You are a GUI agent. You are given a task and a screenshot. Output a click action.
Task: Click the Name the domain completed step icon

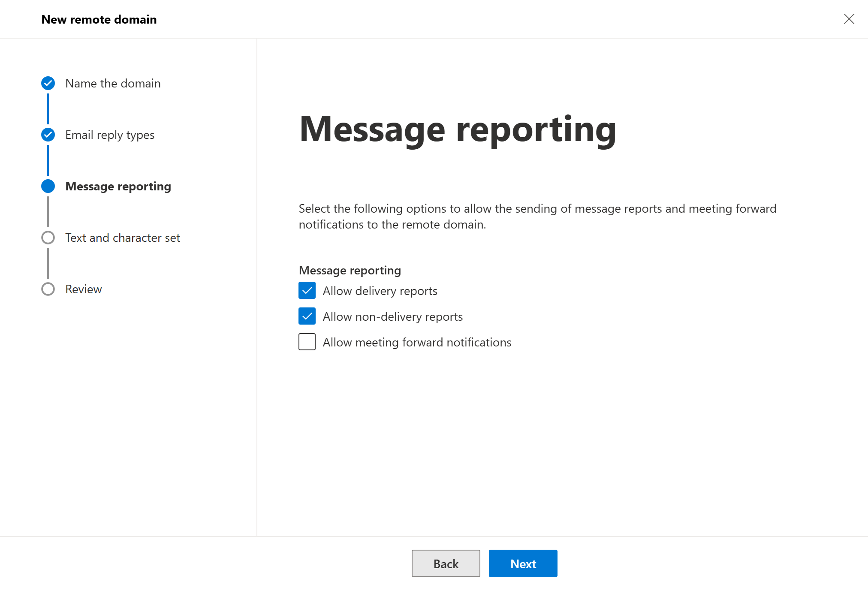tap(48, 83)
